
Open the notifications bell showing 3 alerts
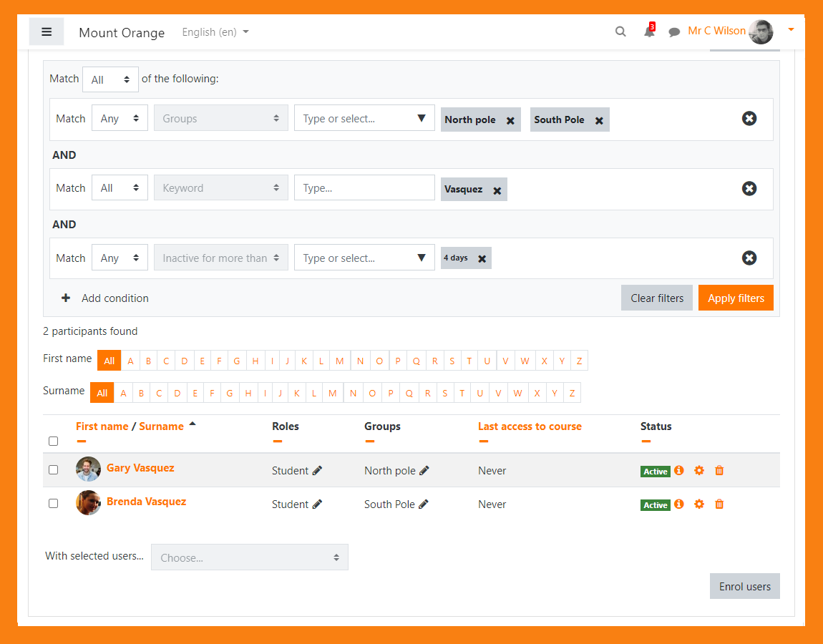coord(648,31)
